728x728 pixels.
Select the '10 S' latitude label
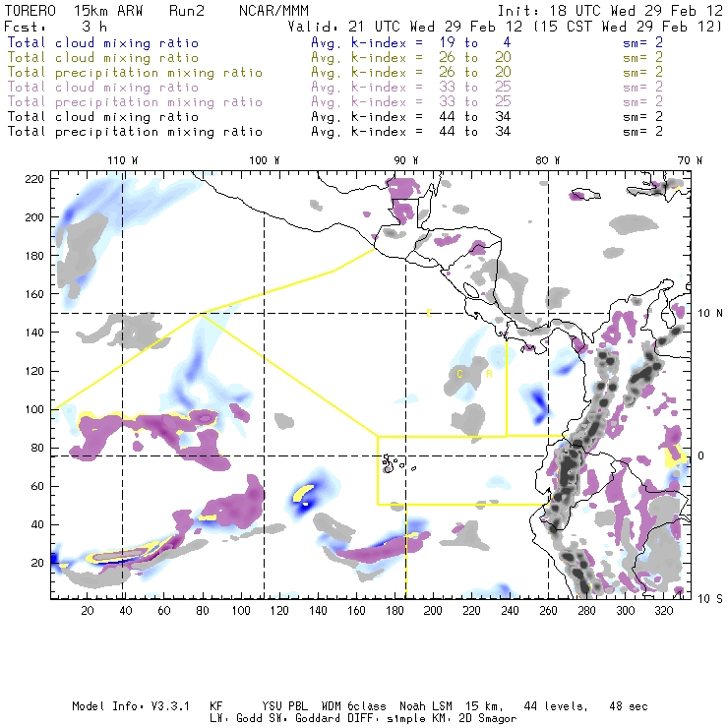click(710, 599)
